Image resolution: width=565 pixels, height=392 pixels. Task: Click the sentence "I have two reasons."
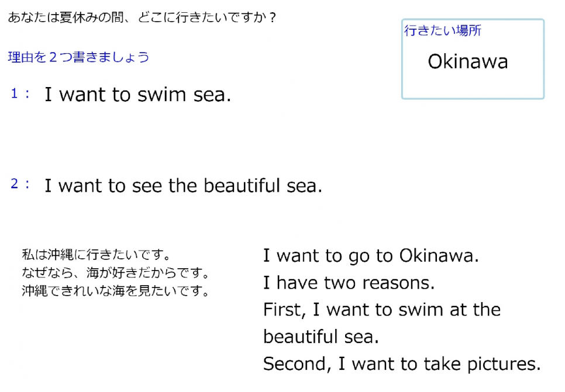(349, 283)
